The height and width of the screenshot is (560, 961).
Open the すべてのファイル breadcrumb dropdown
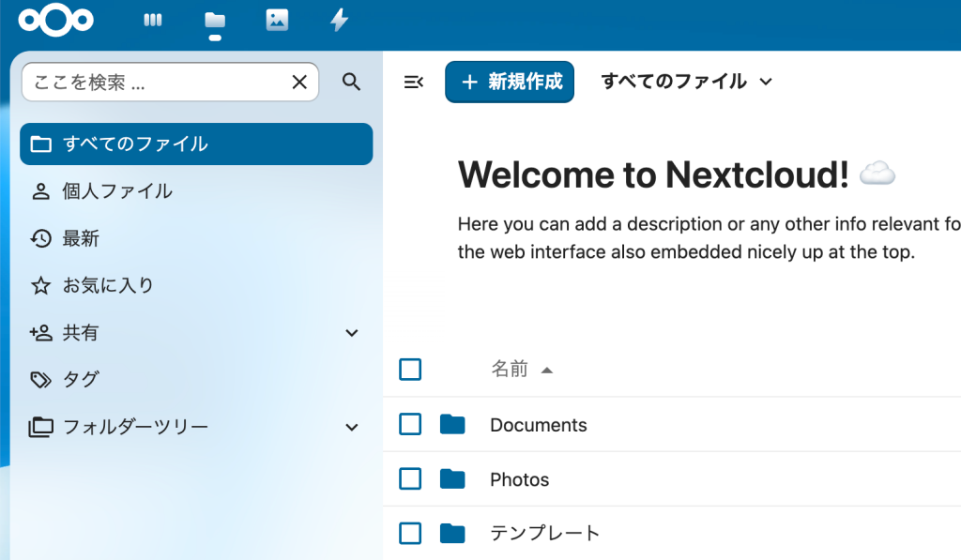686,82
